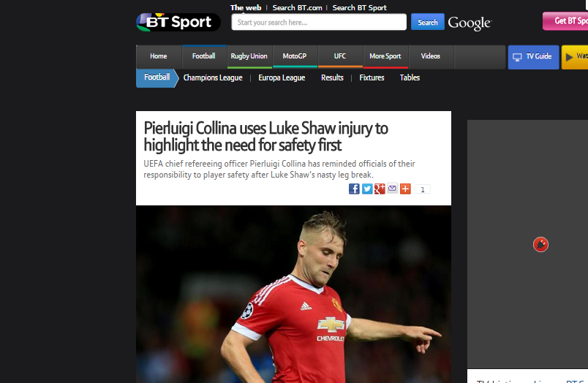Viewport: 588px width, 383px height.
Task: Open More Sport menu
Action: point(385,56)
